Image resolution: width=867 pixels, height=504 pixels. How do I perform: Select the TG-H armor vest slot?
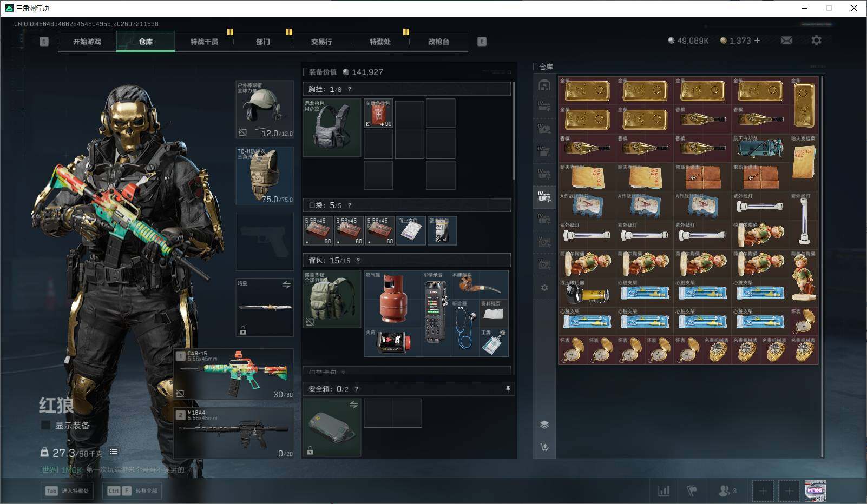click(265, 176)
